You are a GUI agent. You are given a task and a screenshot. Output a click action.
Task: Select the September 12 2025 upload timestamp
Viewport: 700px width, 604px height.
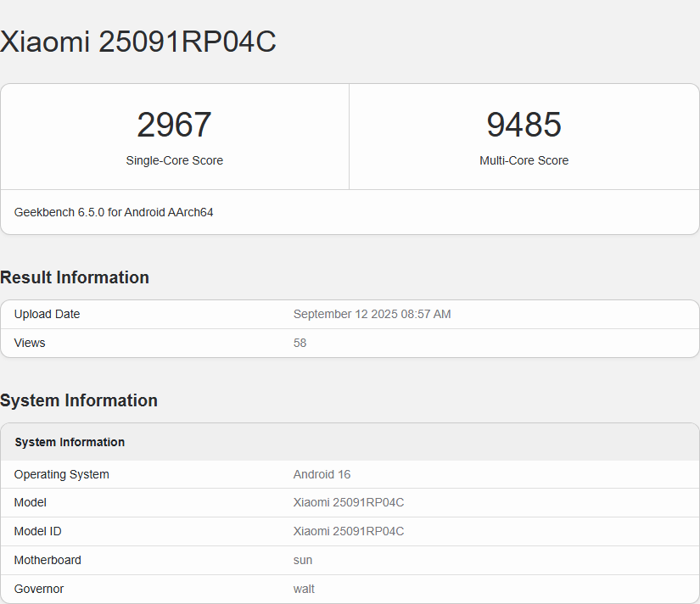coord(372,314)
